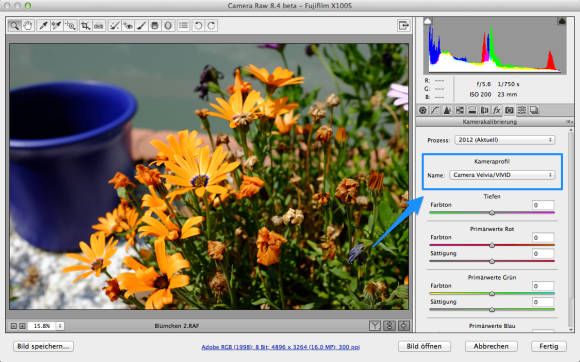The image size is (580, 362).
Task: Switch to HSL/Grayscale panel tab
Action: click(x=460, y=110)
